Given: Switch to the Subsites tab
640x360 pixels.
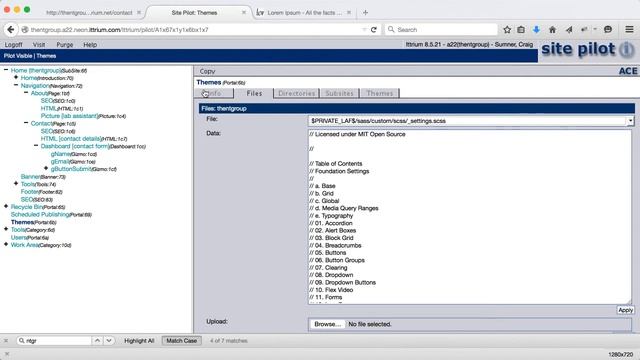Looking at the screenshot, I should click(x=339, y=93).
